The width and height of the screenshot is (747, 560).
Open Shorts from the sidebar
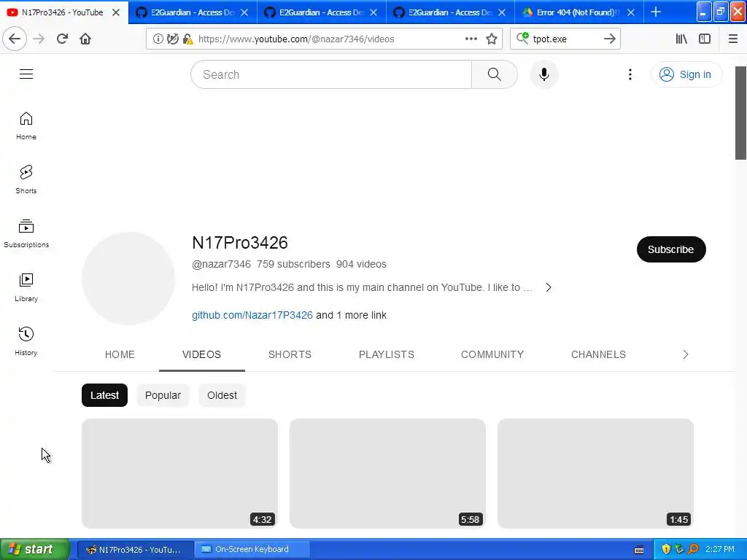(26, 179)
